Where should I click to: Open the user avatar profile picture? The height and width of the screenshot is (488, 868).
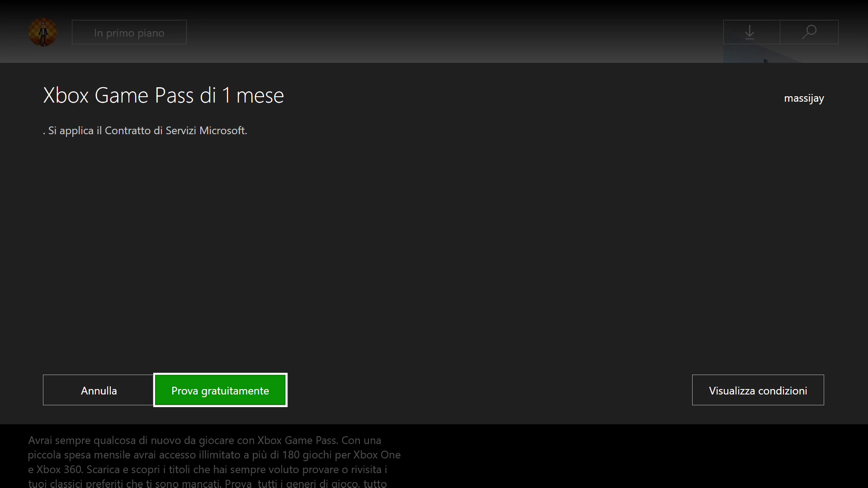pos(43,32)
